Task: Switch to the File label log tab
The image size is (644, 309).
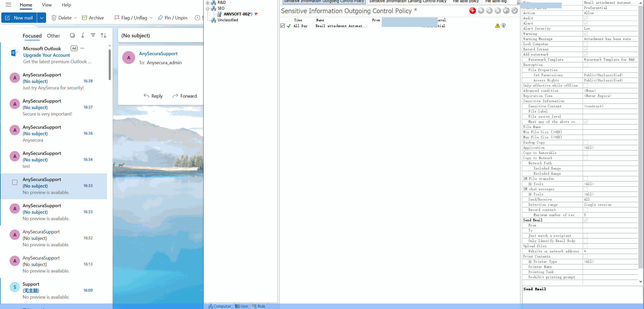Action: pyautogui.click(x=495, y=1)
